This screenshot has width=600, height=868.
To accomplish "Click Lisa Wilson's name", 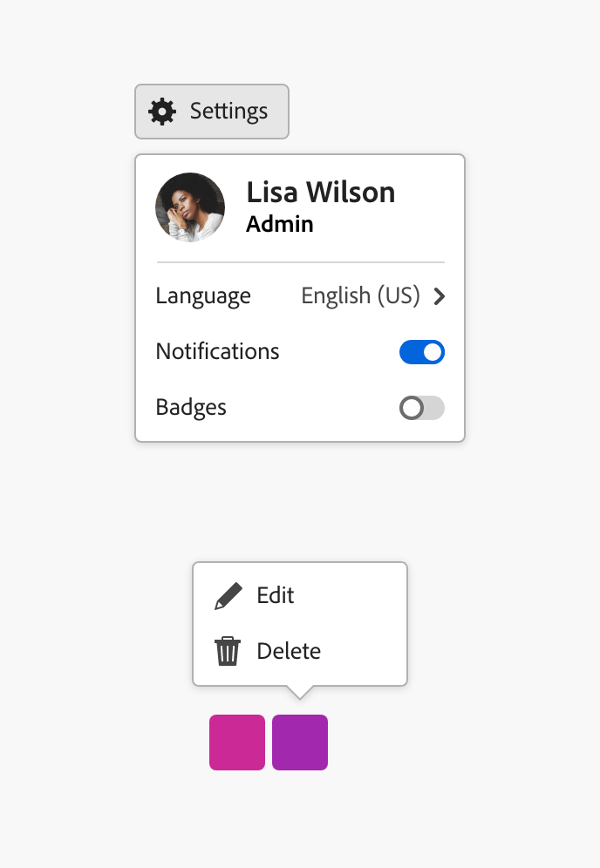I will pos(320,192).
